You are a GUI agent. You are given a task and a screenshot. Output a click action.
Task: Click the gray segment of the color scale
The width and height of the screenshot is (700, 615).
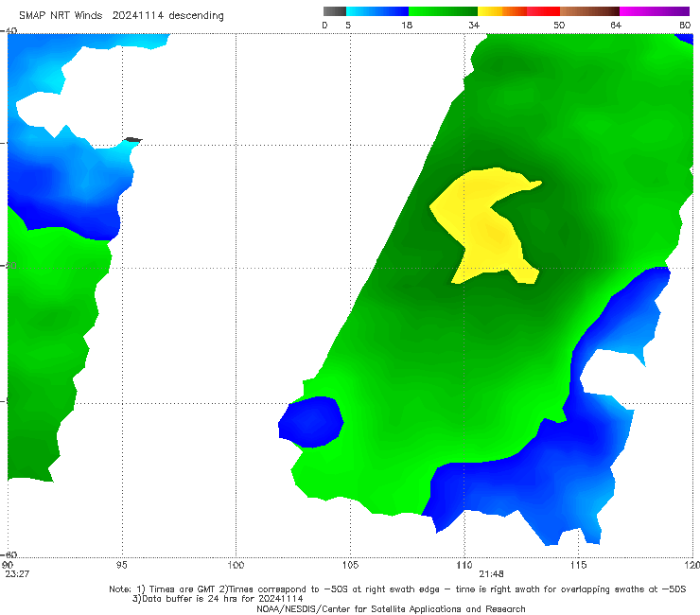click(334, 11)
